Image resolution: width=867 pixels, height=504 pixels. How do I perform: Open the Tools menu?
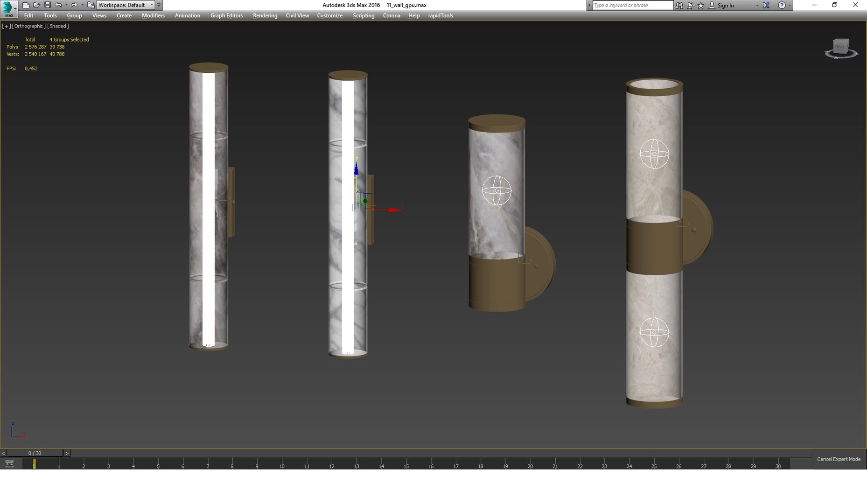[50, 15]
